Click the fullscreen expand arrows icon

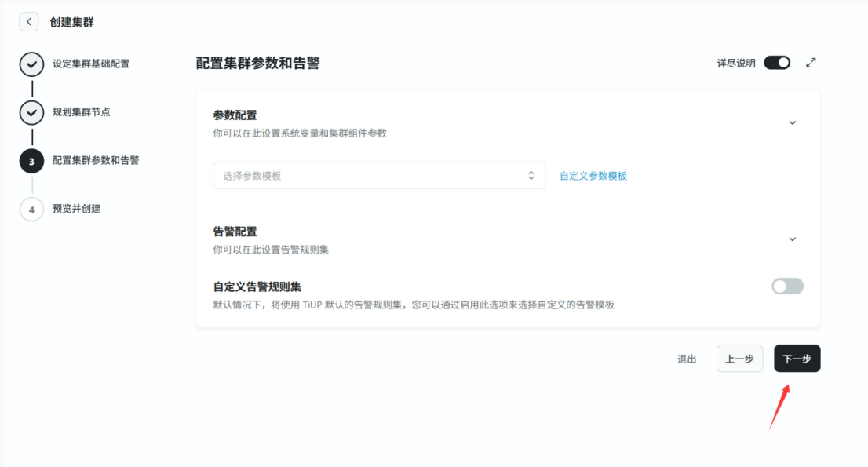811,63
